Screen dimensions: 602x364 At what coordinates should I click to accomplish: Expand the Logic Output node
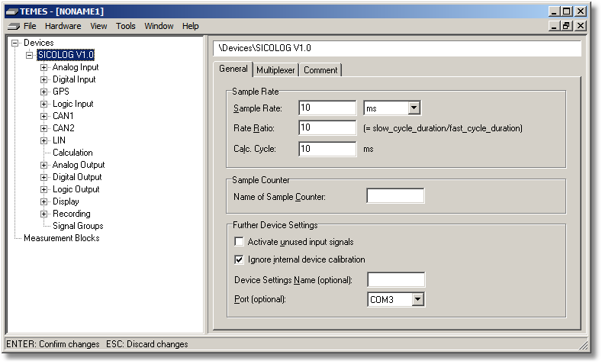pos(44,190)
